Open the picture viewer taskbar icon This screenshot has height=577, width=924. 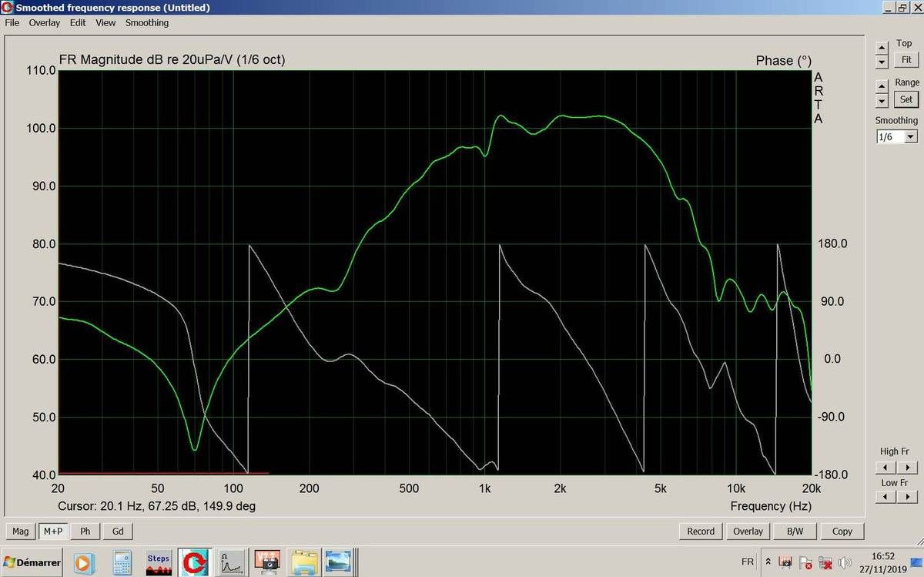[337, 562]
